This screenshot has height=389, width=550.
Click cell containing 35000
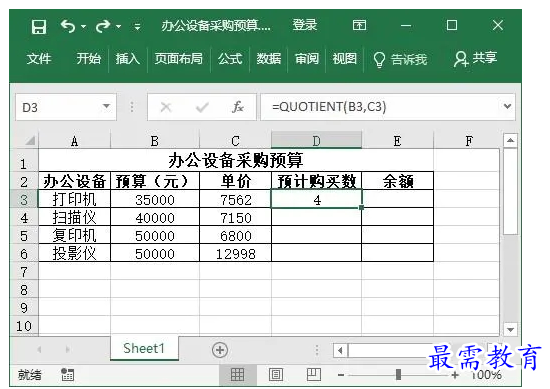155,199
